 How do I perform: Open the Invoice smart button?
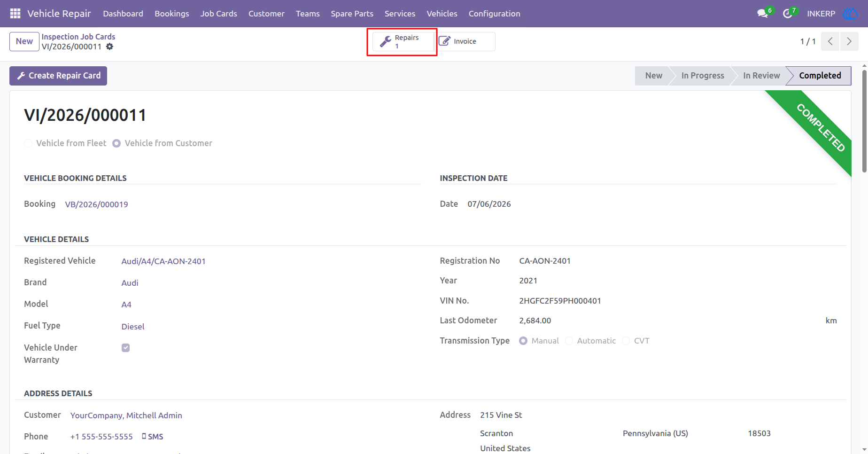pyautogui.click(x=465, y=41)
